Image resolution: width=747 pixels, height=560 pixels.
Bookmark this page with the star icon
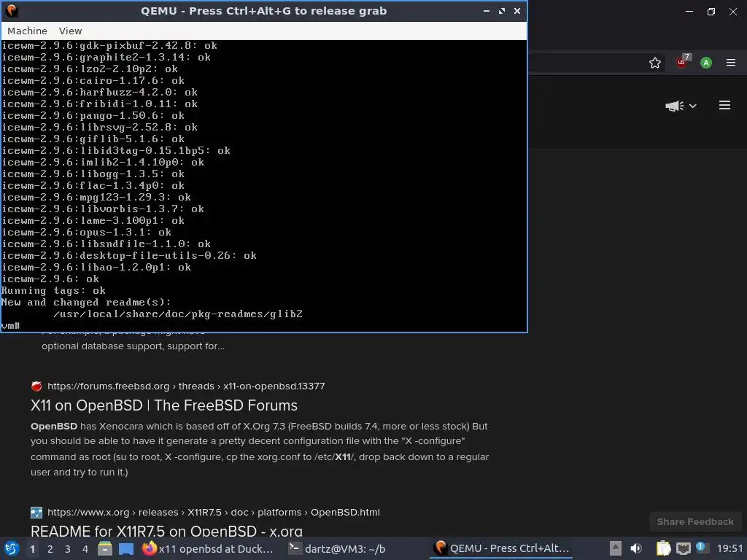(655, 63)
